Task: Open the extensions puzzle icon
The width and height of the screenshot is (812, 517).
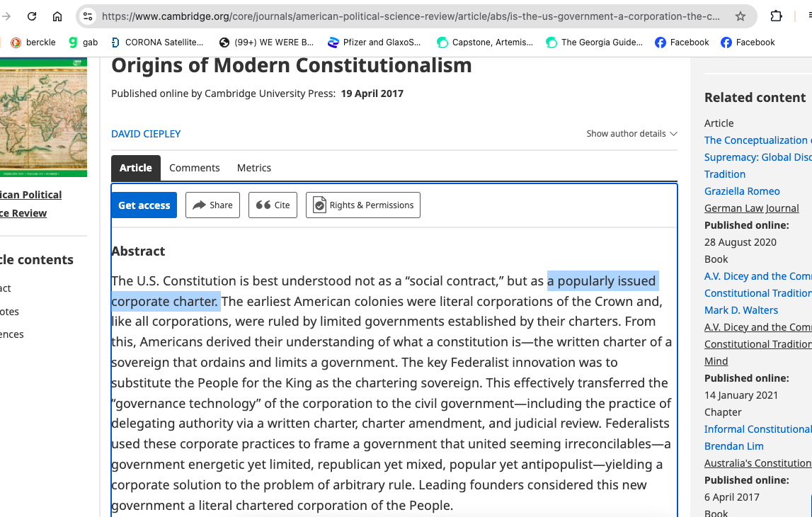Action: (x=776, y=16)
